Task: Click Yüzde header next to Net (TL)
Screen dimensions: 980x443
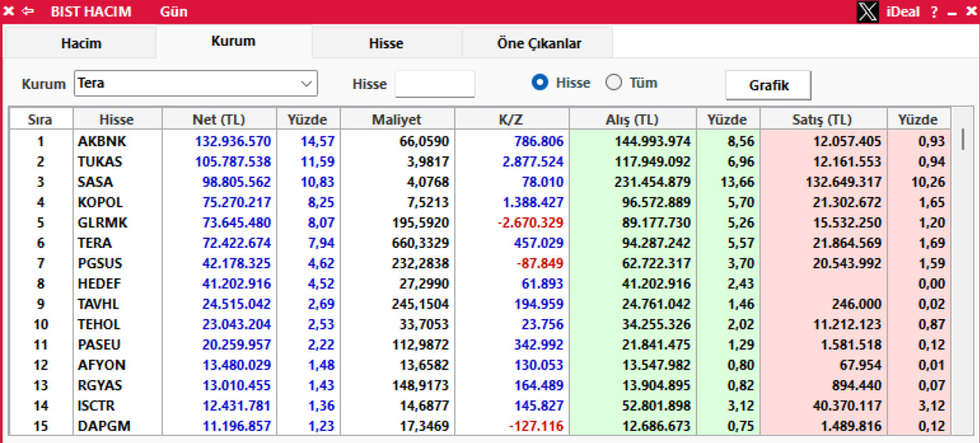Action: pos(308,119)
